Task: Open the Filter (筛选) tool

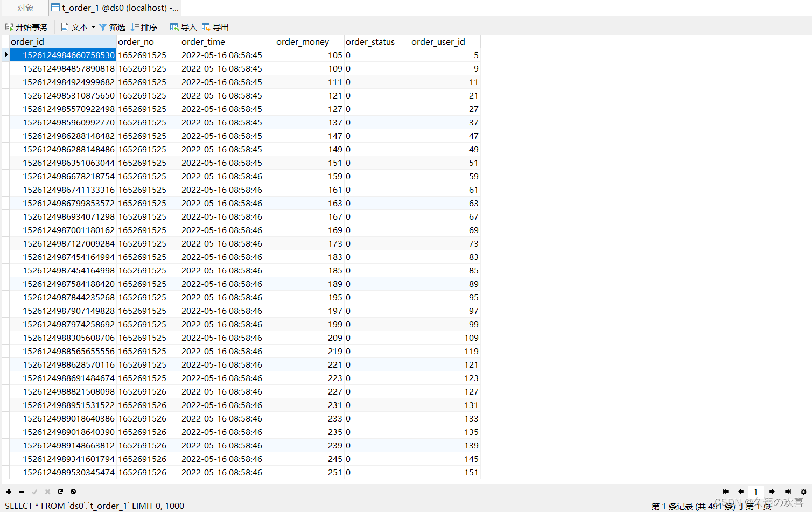Action: click(112, 27)
